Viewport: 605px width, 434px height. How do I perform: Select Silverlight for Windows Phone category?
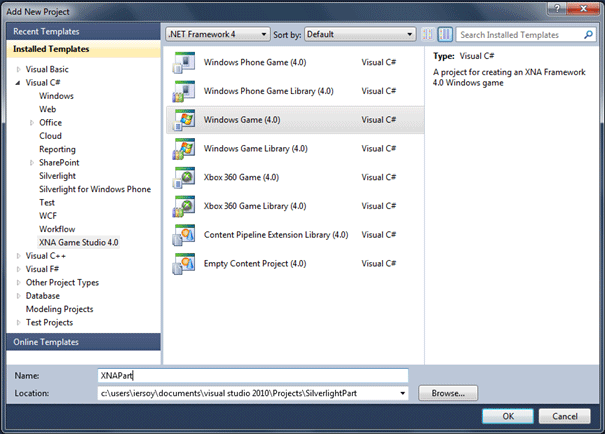[x=95, y=189]
